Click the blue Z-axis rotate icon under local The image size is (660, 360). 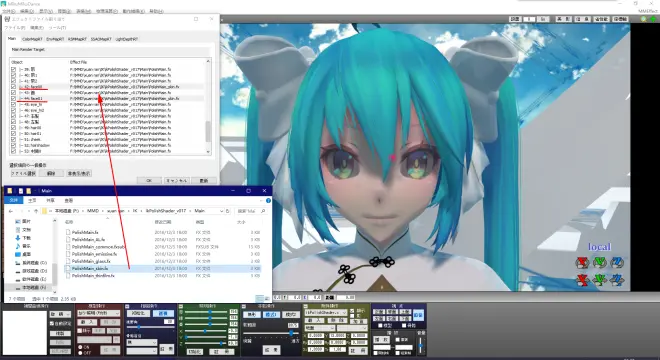[x=617, y=263]
